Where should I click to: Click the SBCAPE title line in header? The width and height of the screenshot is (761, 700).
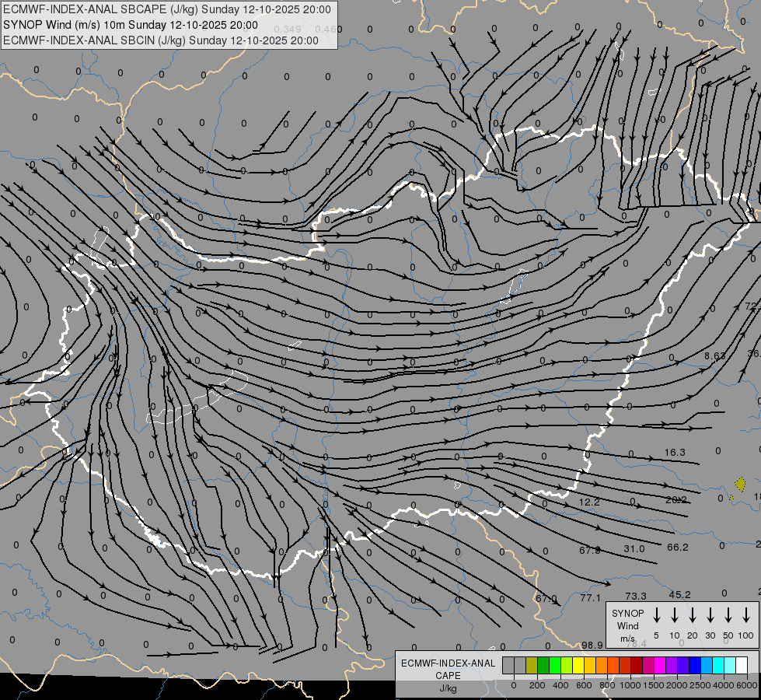click(167, 9)
